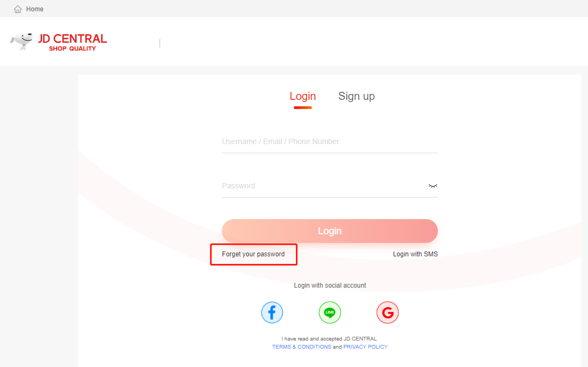
Task: Toggle password visibility eye icon
Action: 432,186
